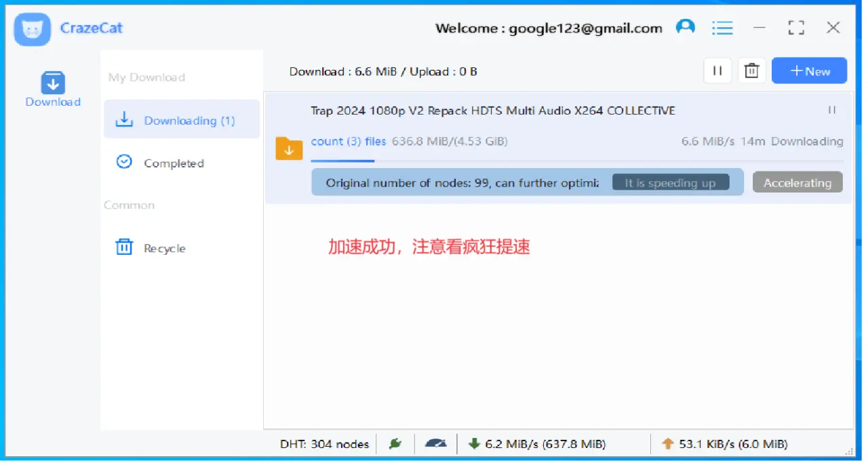Click the plug connection status icon
This screenshot has height=465, width=868.
click(395, 443)
